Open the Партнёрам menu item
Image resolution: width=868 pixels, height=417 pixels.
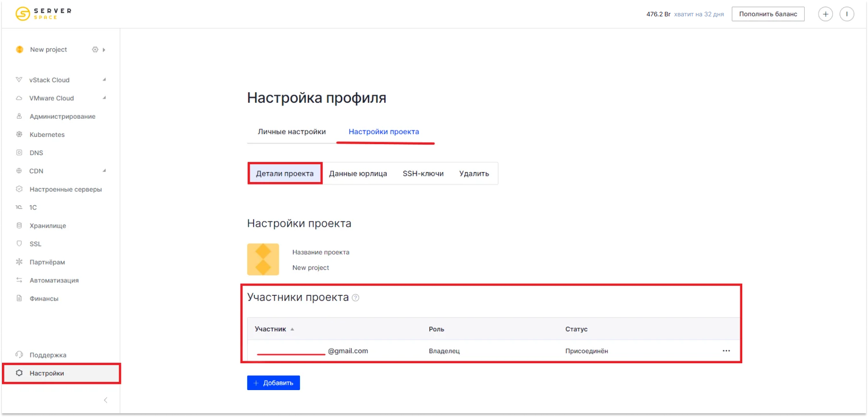47,262
